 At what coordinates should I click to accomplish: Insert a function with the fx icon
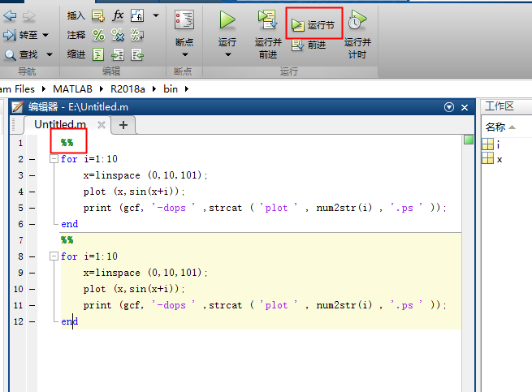(x=118, y=15)
